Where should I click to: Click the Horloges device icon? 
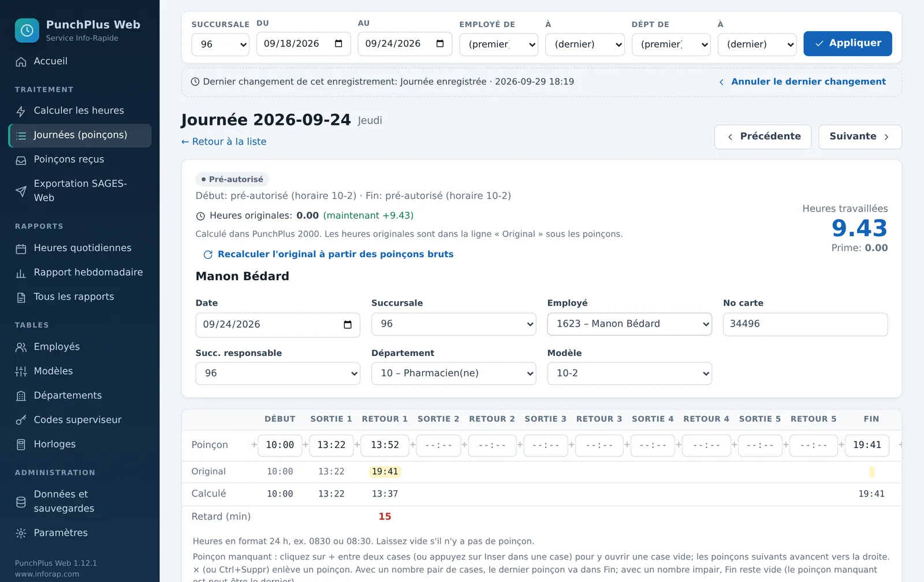[21, 444]
